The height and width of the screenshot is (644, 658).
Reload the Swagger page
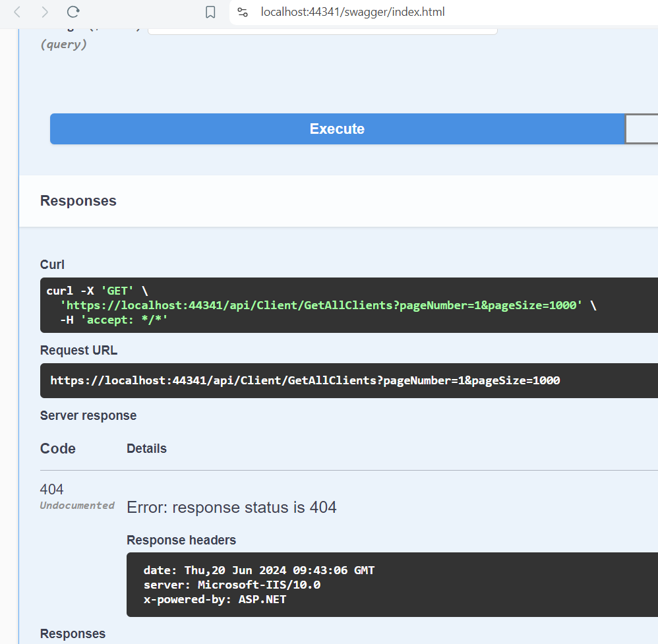pos(73,12)
